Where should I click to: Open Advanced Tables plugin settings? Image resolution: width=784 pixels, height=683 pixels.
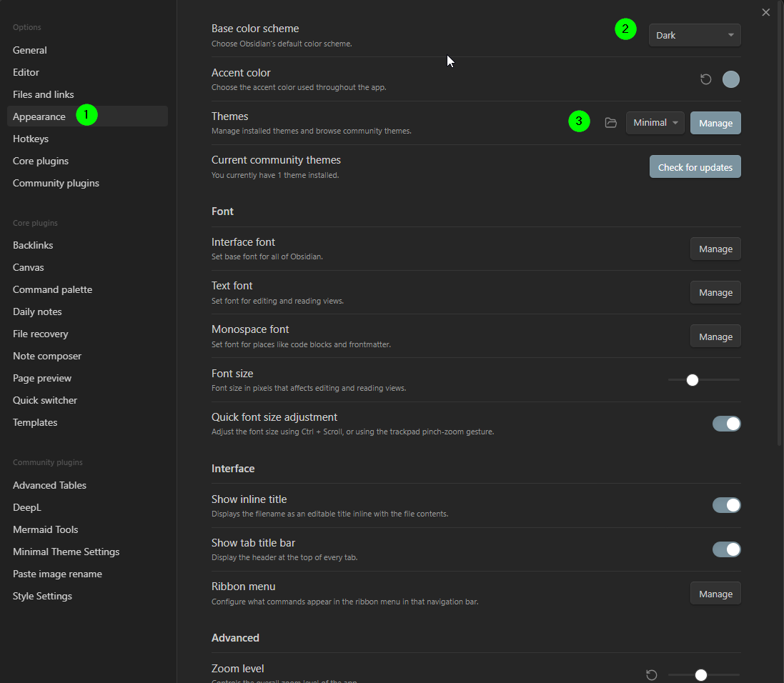[87, 485]
